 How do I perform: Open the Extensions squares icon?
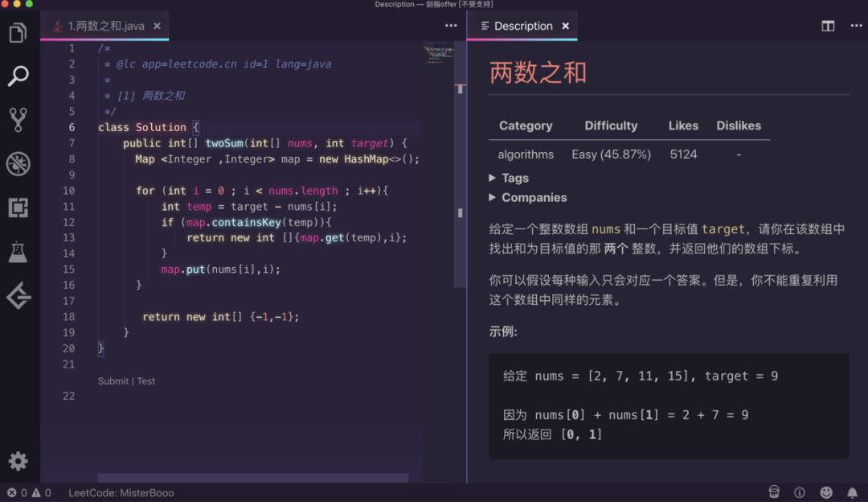(x=18, y=208)
